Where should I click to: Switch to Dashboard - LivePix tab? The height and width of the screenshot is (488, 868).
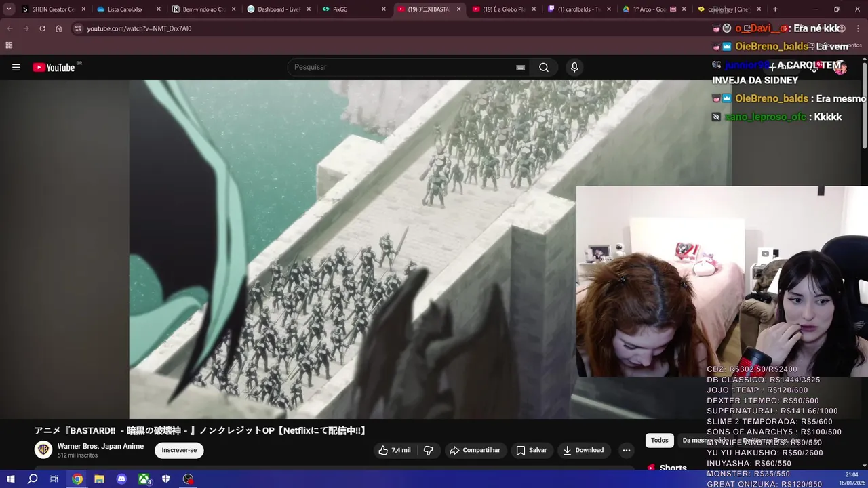coord(279,9)
